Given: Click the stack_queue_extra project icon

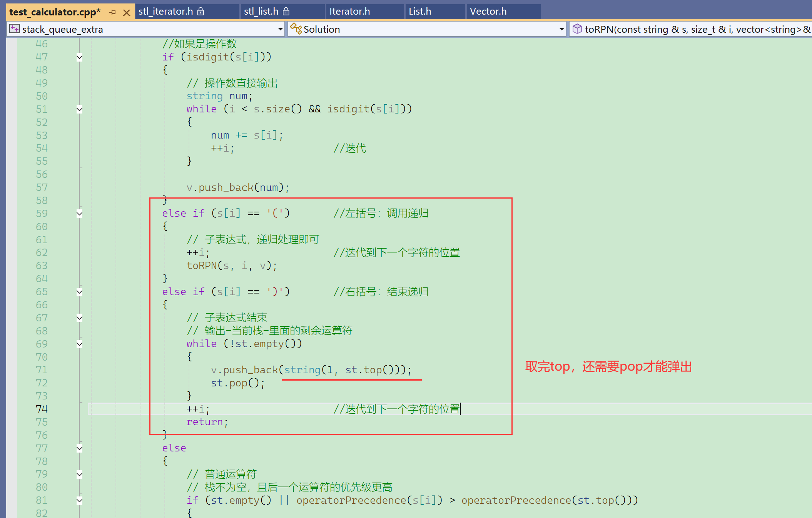Looking at the screenshot, I should [15, 29].
